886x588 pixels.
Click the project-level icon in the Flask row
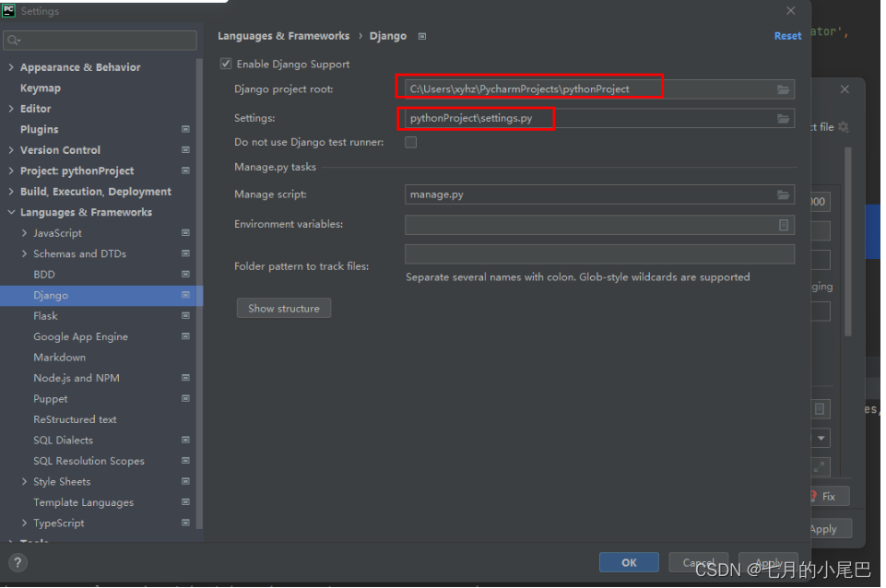185,316
